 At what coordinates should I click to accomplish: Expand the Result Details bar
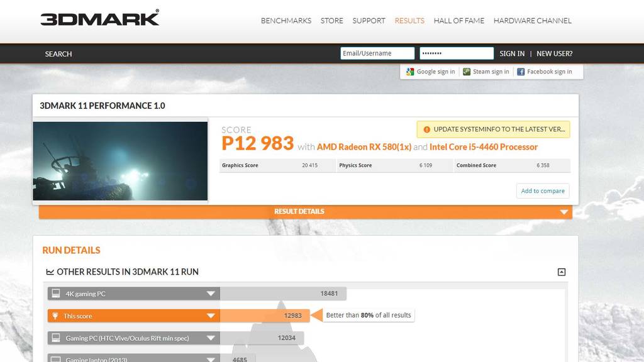[306, 211]
